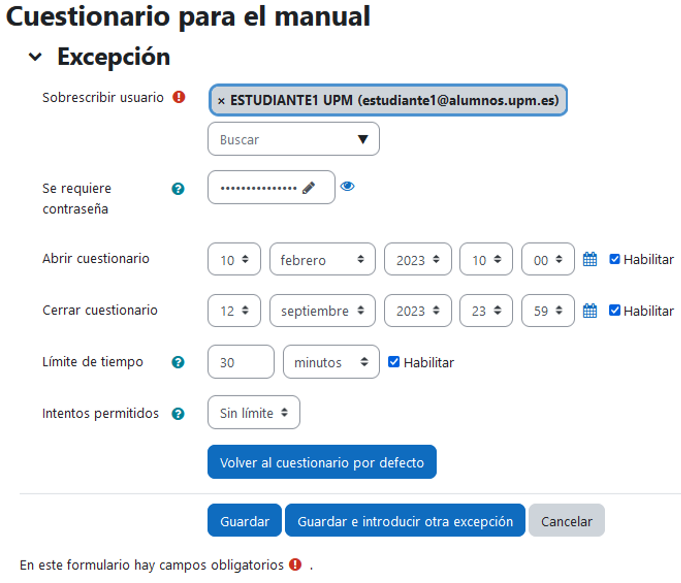Open calendar picker for Cerrar cuestionario
Screen dimensions: 681x583
pyautogui.click(x=589, y=311)
